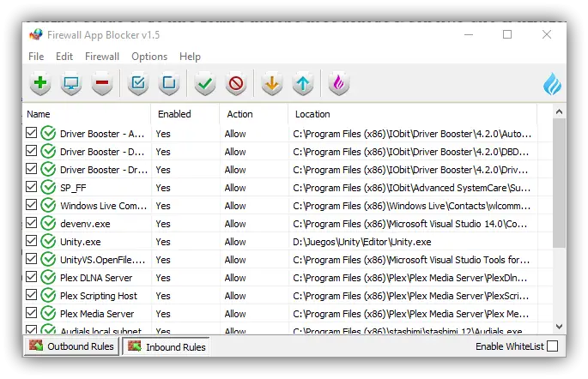This screenshot has width=588, height=379.
Task: Toggle the Unity.exe checkbox
Action: click(32, 241)
